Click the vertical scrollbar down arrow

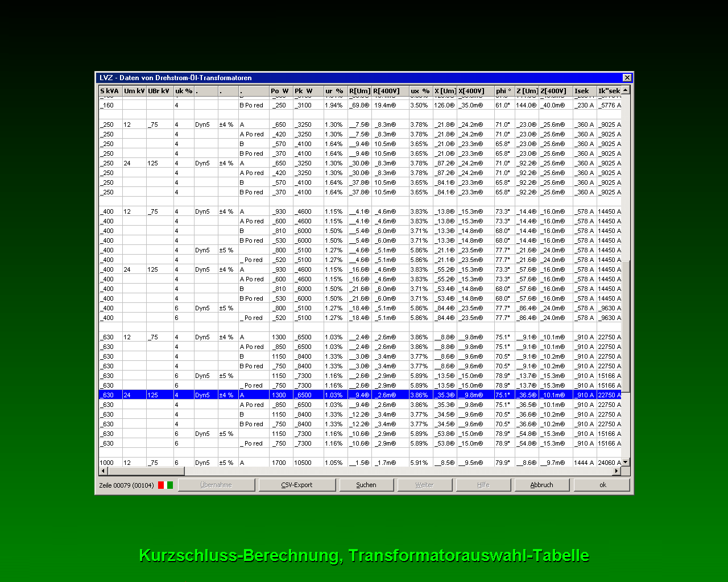tap(626, 463)
